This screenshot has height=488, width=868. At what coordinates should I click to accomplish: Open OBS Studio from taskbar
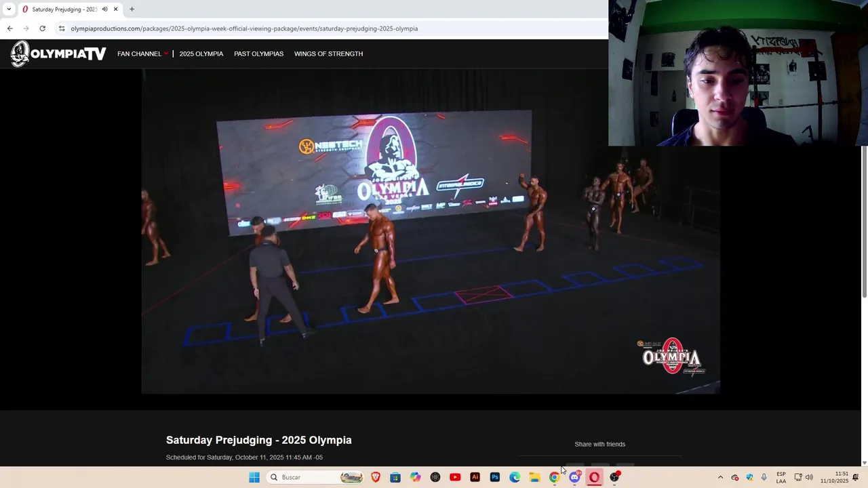[614, 477]
